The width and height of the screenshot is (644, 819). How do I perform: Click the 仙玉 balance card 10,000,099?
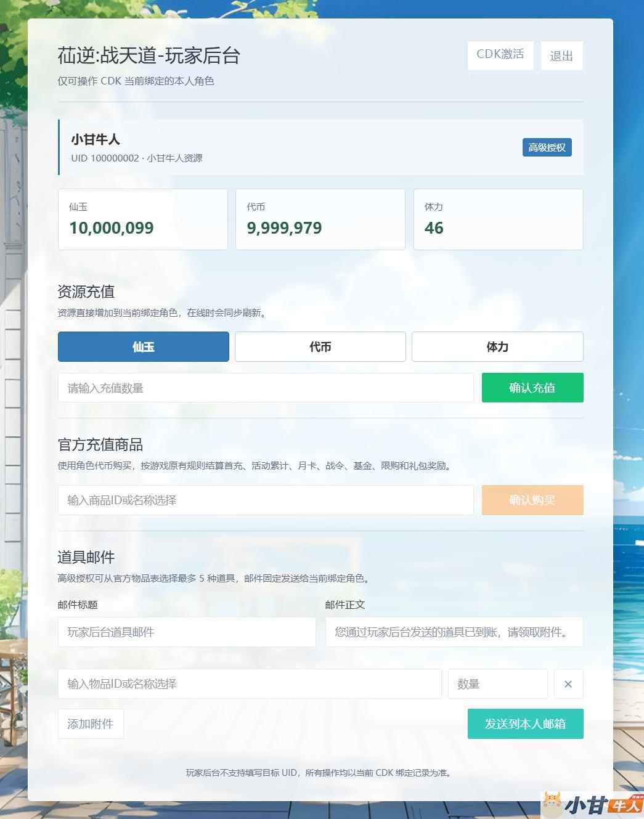(x=143, y=219)
